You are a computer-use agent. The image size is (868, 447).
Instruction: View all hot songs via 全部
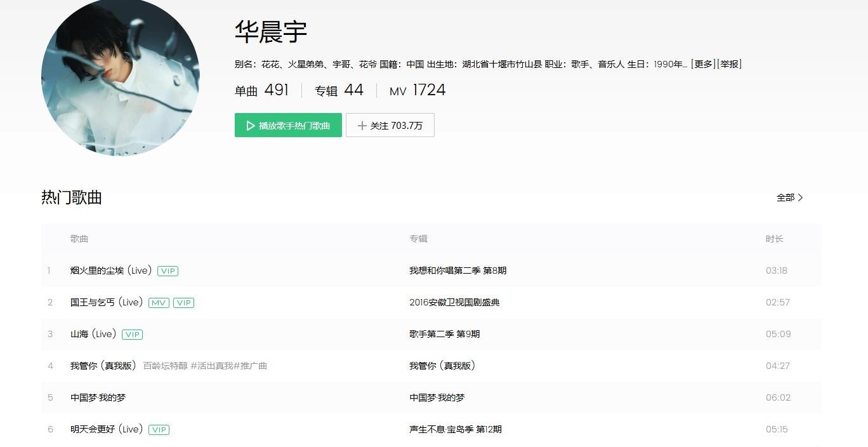pyautogui.click(x=789, y=197)
